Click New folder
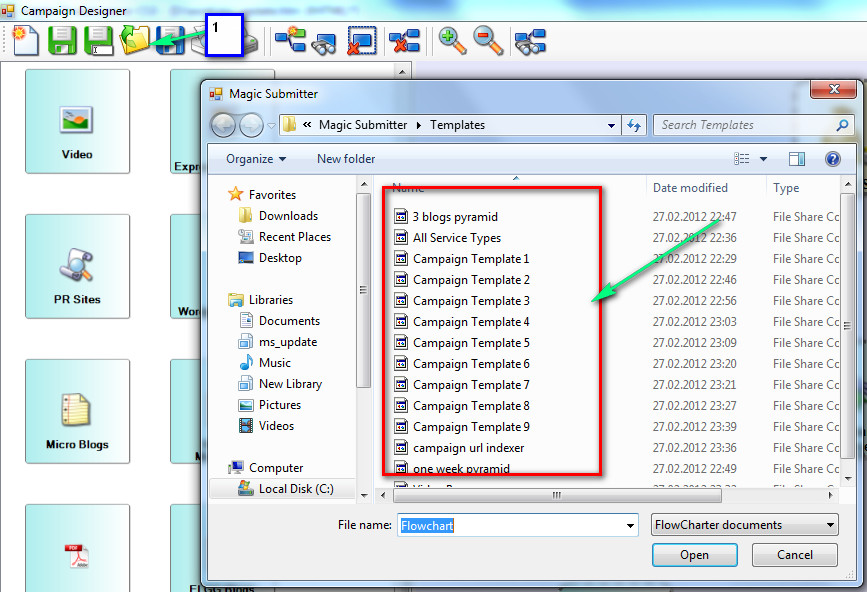 coord(346,159)
